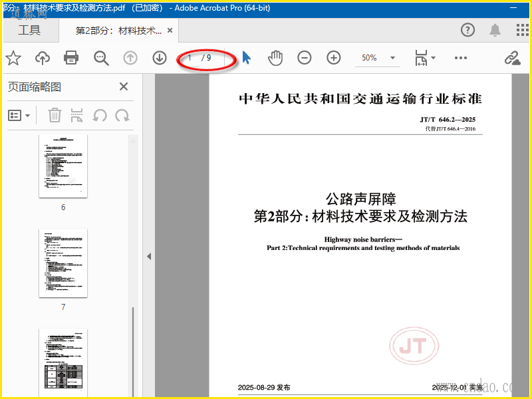Click the subtitle 第2部分：材料技术要求及检测方法

coord(360,217)
